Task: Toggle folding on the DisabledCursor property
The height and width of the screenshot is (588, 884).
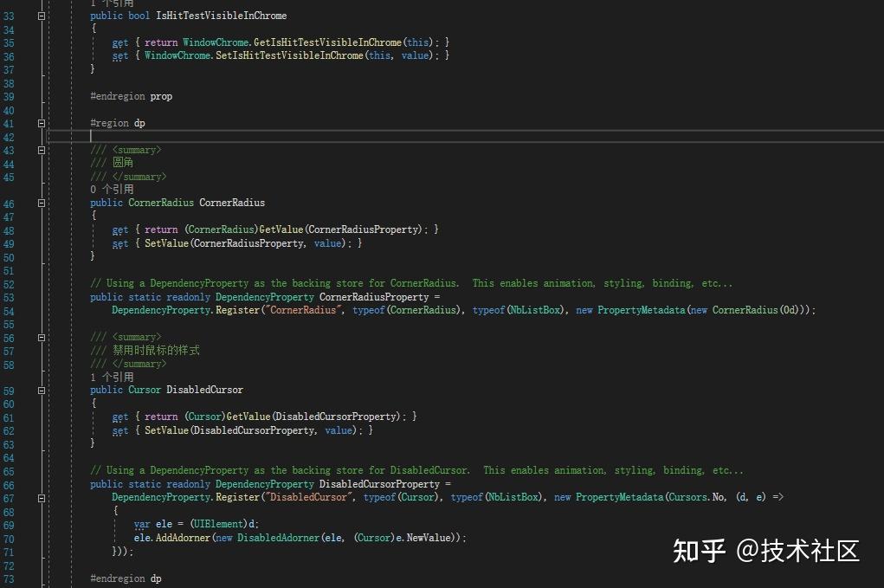Action: tap(41, 390)
